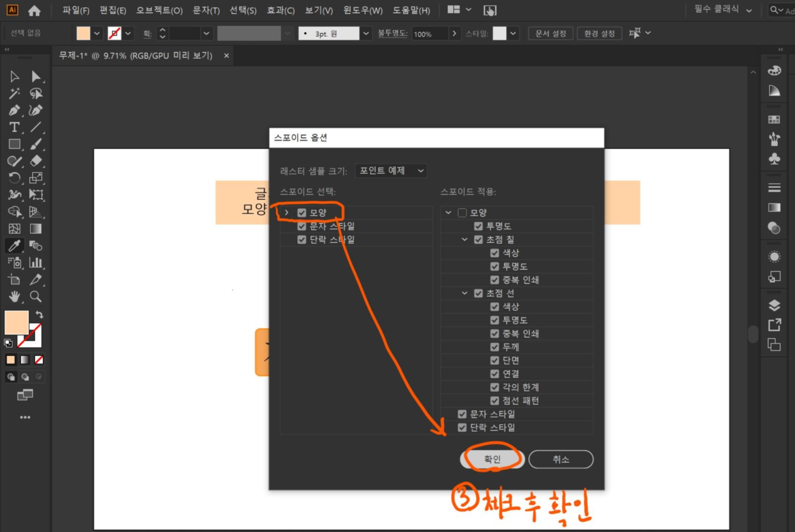Select the Eraser tool
The height and width of the screenshot is (532, 795).
pos(36,161)
